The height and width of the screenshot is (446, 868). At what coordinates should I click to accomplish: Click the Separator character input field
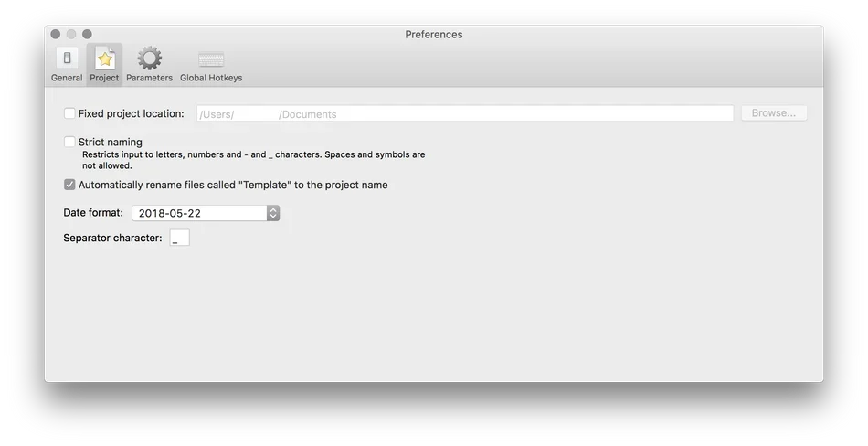[179, 238]
